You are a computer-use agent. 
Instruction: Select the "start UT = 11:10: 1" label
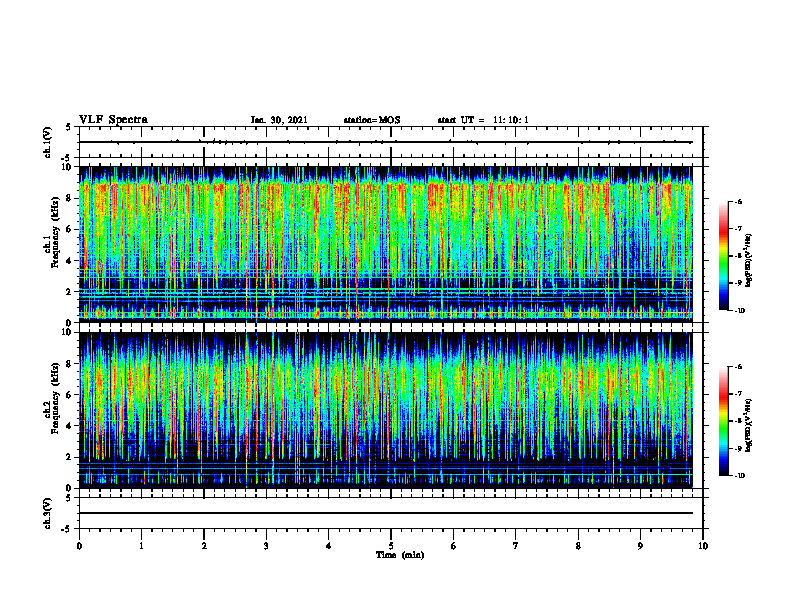click(483, 120)
